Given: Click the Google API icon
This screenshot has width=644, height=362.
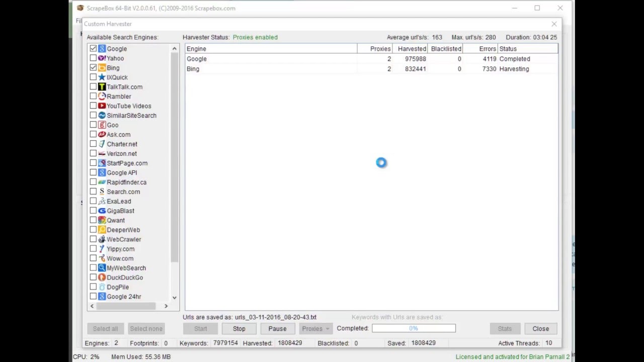Looking at the screenshot, I should (102, 173).
